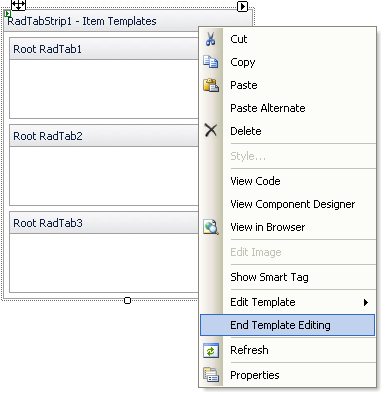Click inside the Root RadTab2 template area
The image size is (386, 394).
point(104,176)
